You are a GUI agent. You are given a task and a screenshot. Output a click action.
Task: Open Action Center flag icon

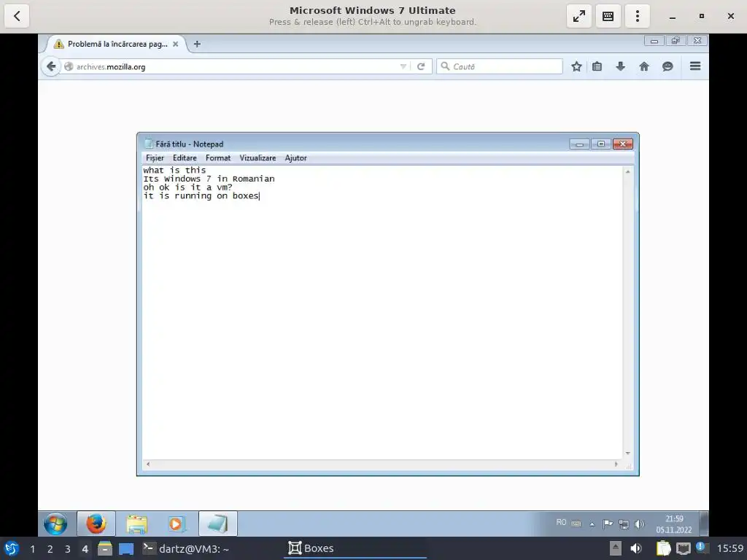[608, 524]
